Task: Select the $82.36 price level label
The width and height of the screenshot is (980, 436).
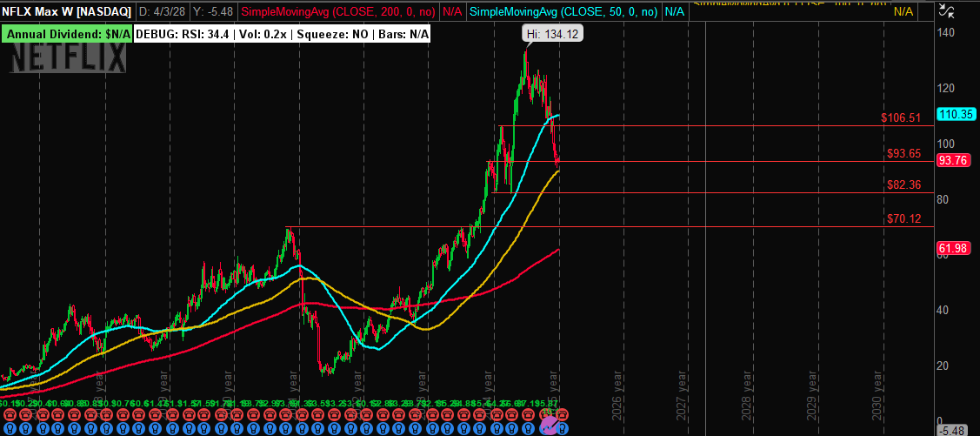Action: [x=903, y=184]
